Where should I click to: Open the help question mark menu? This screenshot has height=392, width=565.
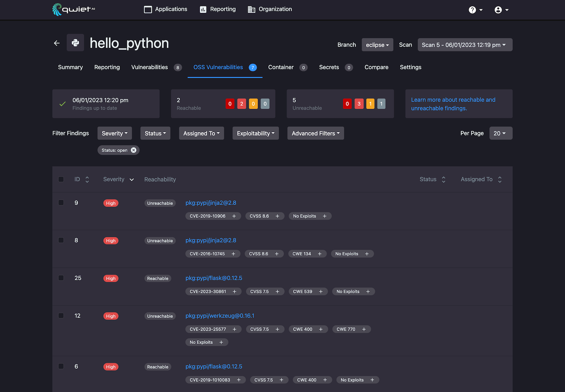475,10
